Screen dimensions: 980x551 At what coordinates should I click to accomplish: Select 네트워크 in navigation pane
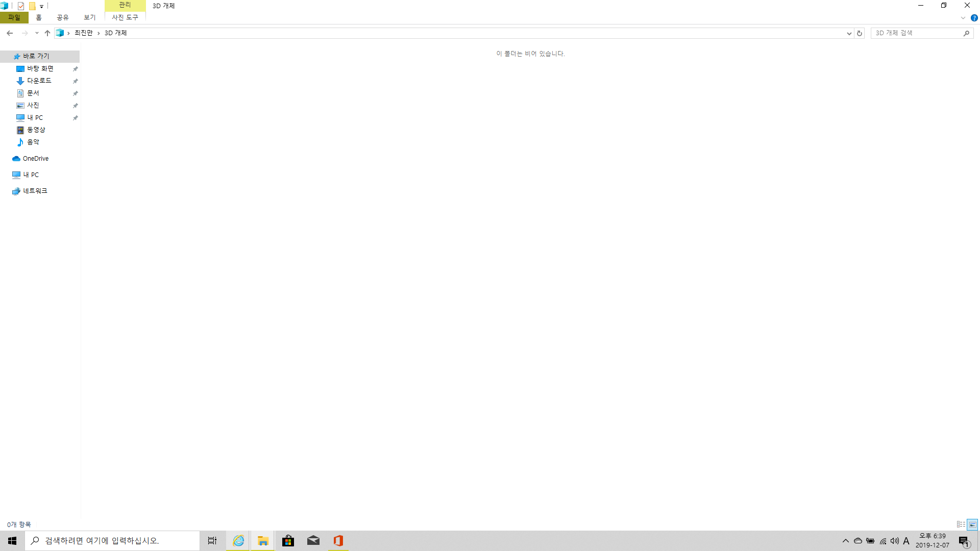[40, 191]
